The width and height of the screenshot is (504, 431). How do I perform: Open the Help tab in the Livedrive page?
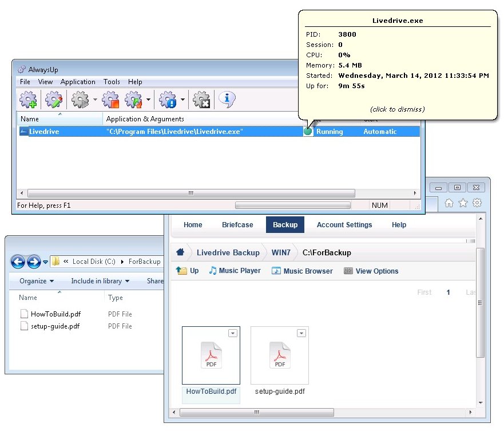click(x=399, y=224)
